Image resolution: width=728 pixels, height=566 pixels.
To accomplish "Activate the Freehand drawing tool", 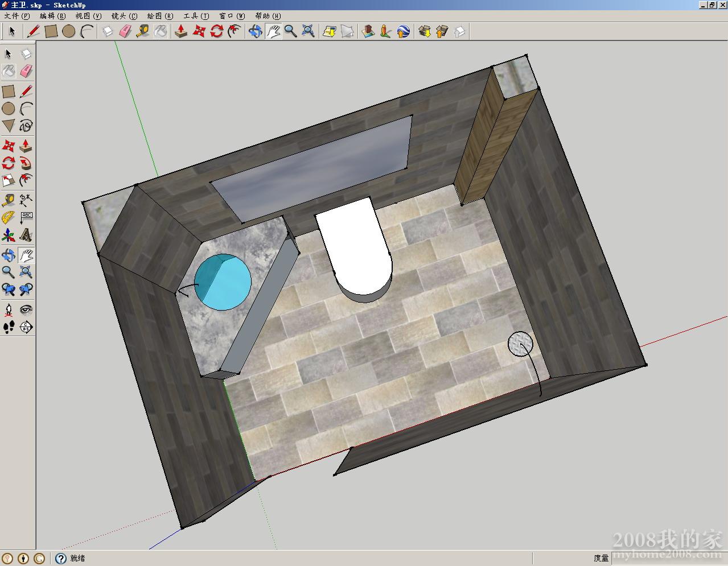I will click(x=26, y=125).
